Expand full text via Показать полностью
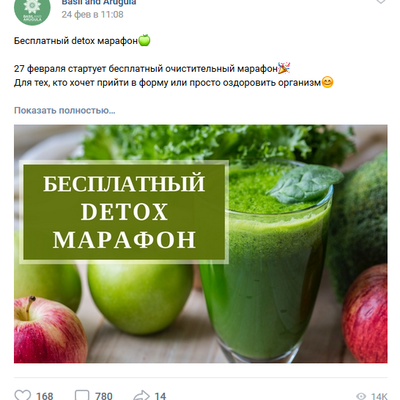The height and width of the screenshot is (400, 400). click(65, 110)
